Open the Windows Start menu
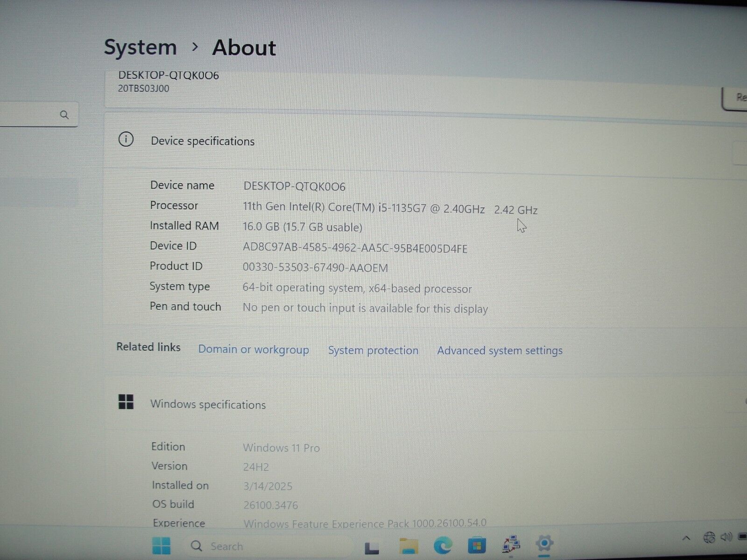This screenshot has height=560, width=747. [x=162, y=546]
